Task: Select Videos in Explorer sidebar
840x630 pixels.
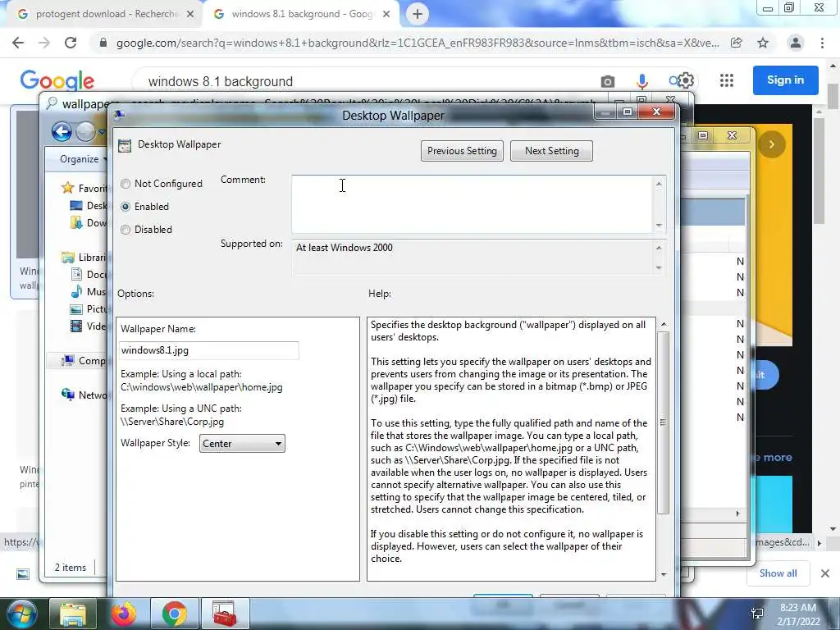Action: (90, 326)
